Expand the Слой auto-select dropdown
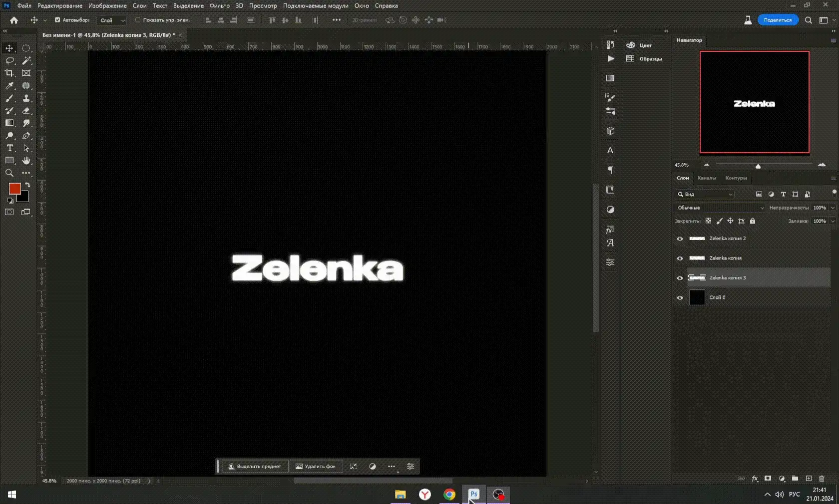Screen dimensions: 839x504 pyautogui.click(x=112, y=20)
